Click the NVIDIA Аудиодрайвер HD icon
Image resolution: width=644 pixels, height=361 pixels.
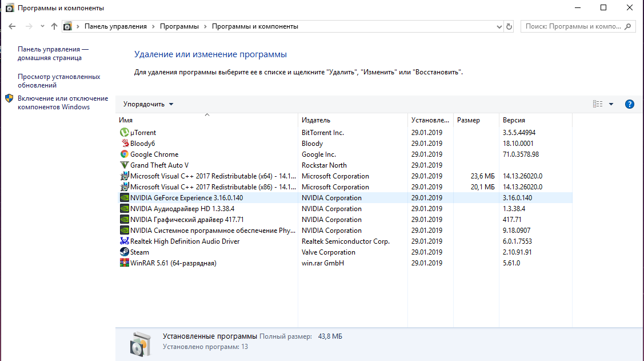[124, 208]
